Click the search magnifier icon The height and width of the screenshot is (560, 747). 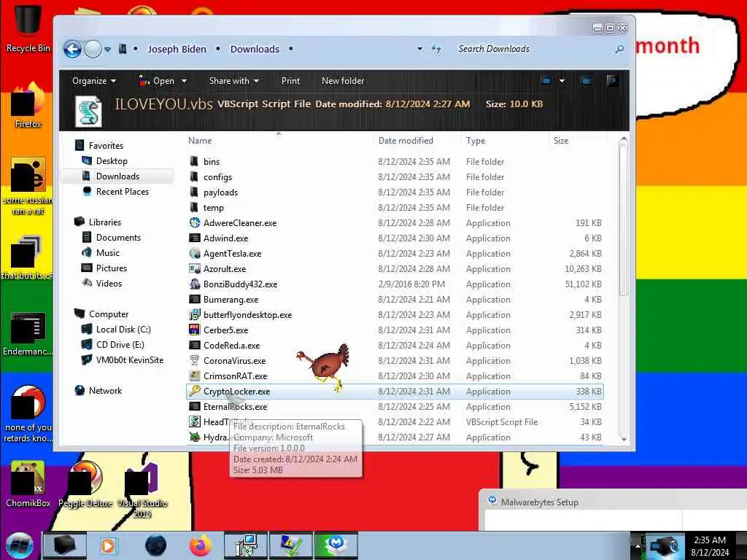point(619,49)
